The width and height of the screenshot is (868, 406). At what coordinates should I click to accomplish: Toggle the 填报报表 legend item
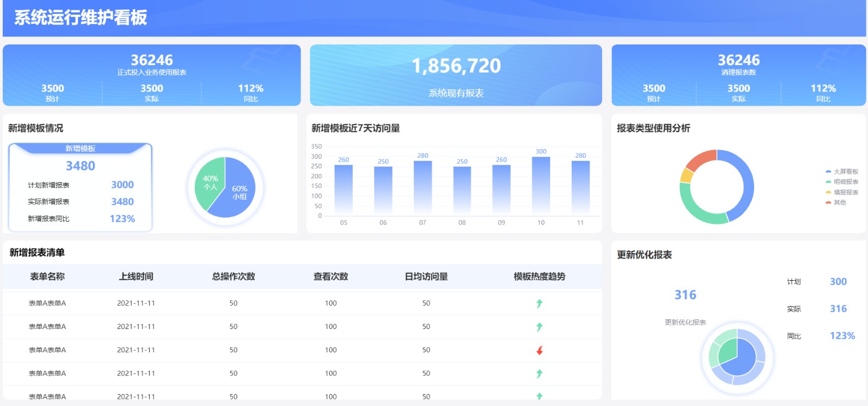[x=842, y=192]
